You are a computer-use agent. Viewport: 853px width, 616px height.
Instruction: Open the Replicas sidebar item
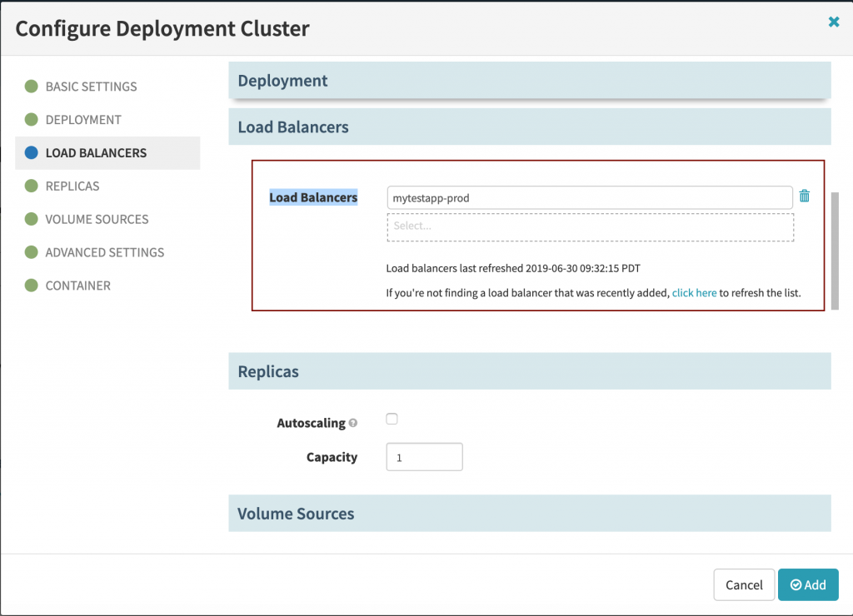click(72, 186)
